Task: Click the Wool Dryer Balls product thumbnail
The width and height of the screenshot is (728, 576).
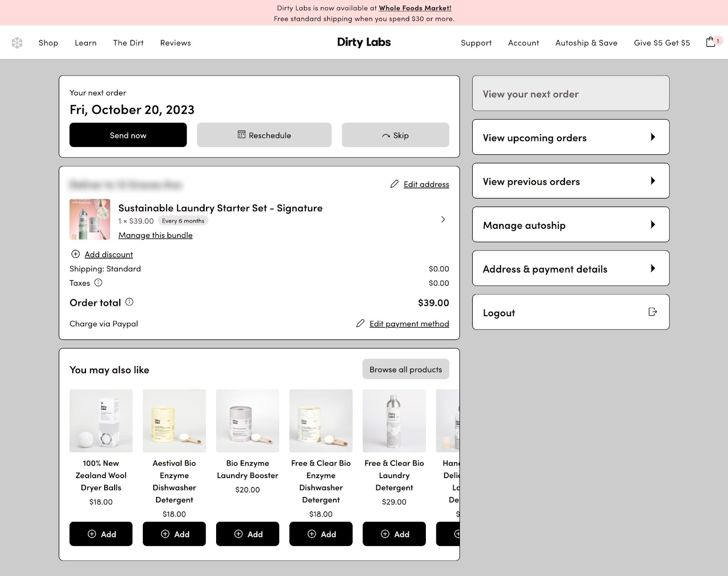Action: coord(101,420)
